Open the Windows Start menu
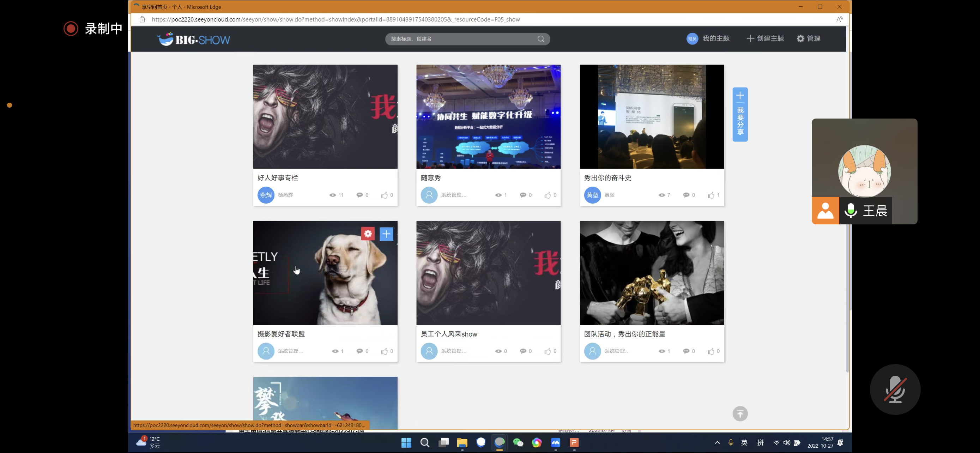 [x=406, y=443]
